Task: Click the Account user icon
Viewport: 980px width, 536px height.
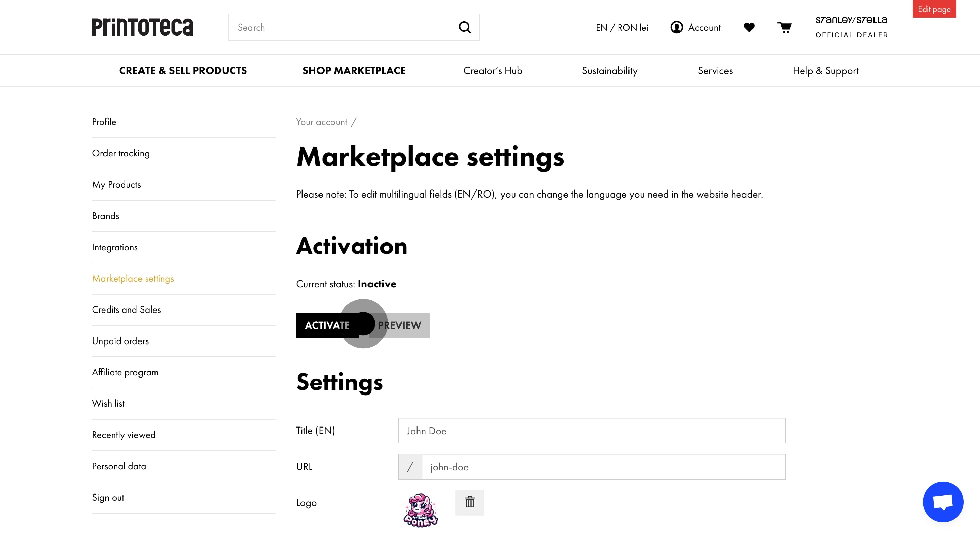Action: [x=676, y=27]
